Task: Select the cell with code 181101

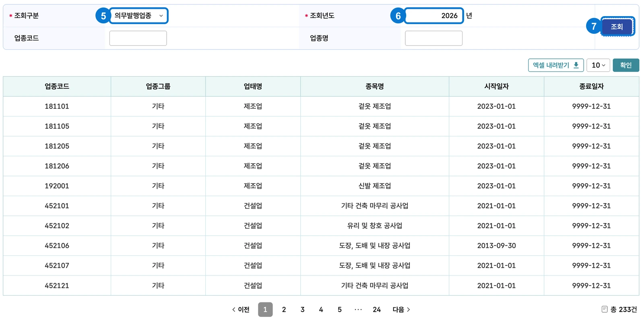Action: point(57,106)
